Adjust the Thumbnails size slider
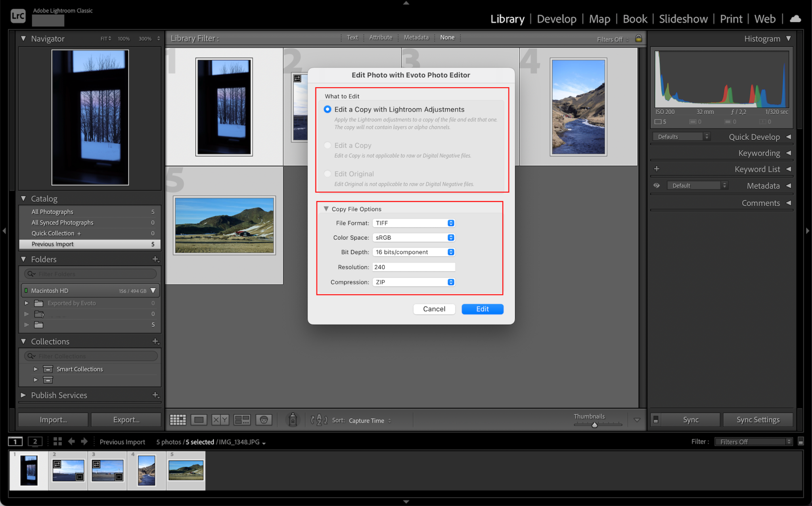The image size is (812, 506). (x=594, y=425)
